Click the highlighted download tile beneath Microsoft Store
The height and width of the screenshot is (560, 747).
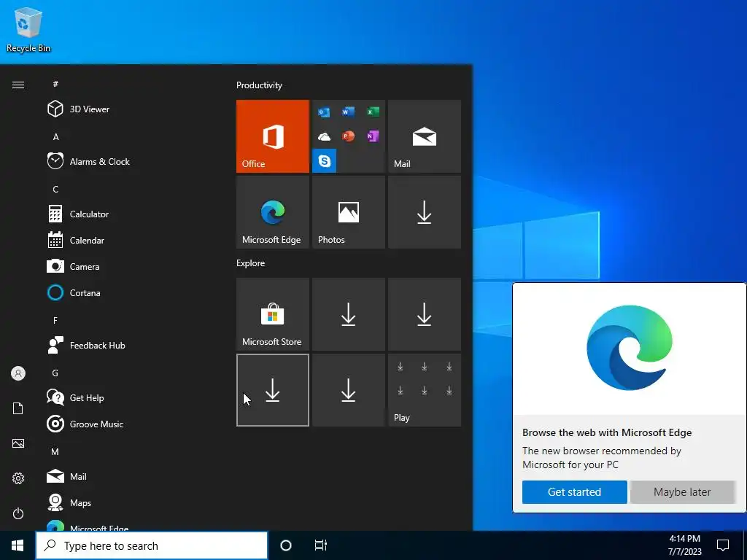[273, 390]
